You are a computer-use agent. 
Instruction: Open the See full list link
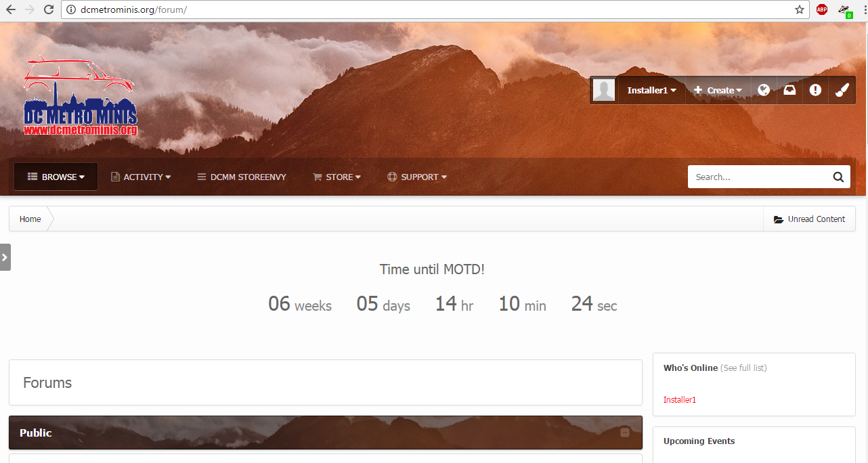pos(743,368)
